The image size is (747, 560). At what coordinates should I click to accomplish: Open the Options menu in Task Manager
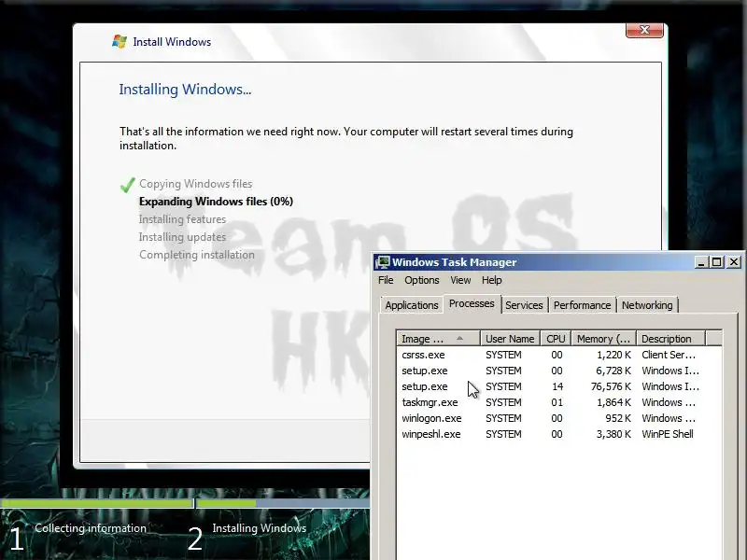coord(422,280)
